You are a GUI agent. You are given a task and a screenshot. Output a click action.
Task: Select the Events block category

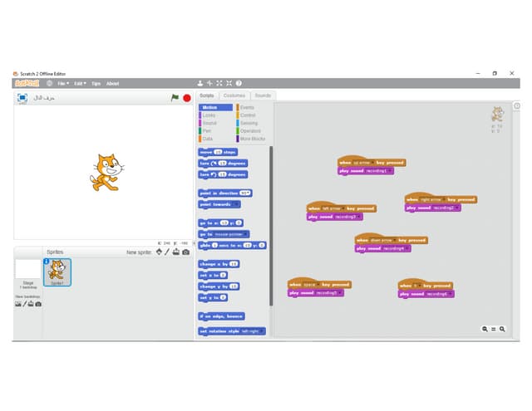point(248,107)
